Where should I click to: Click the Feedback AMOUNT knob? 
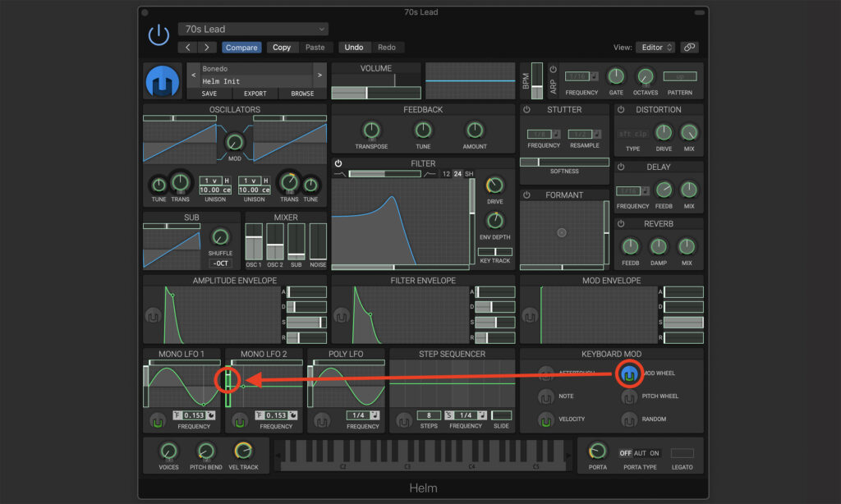[x=475, y=130]
